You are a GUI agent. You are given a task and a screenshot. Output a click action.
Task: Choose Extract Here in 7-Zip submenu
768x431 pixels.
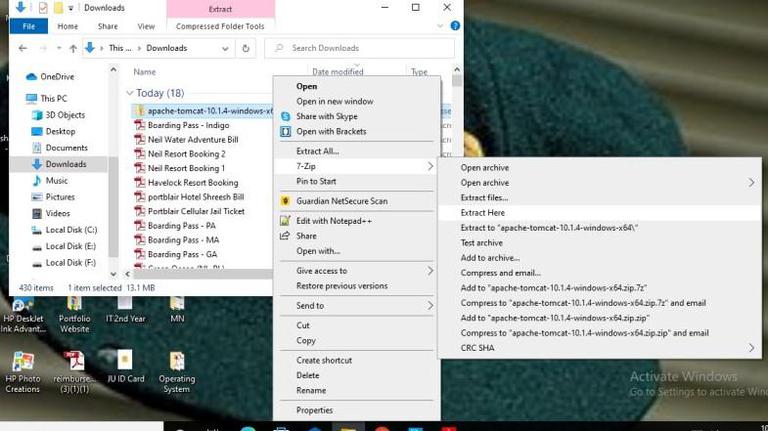click(x=600, y=213)
